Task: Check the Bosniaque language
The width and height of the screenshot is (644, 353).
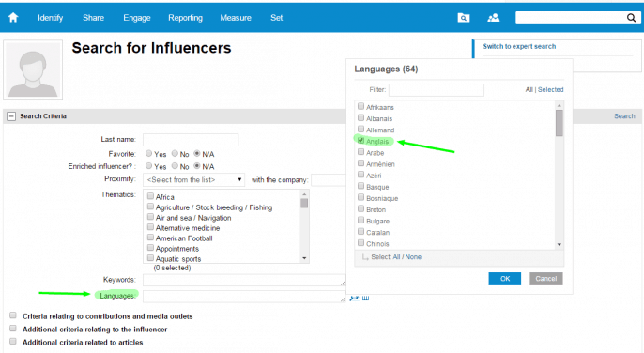Action: click(x=360, y=198)
